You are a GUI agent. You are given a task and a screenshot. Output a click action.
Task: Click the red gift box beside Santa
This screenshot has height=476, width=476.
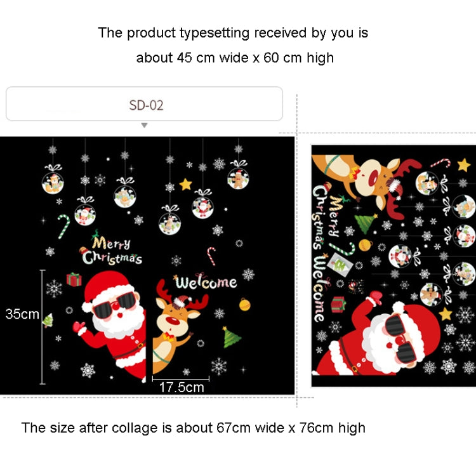click(x=74, y=279)
